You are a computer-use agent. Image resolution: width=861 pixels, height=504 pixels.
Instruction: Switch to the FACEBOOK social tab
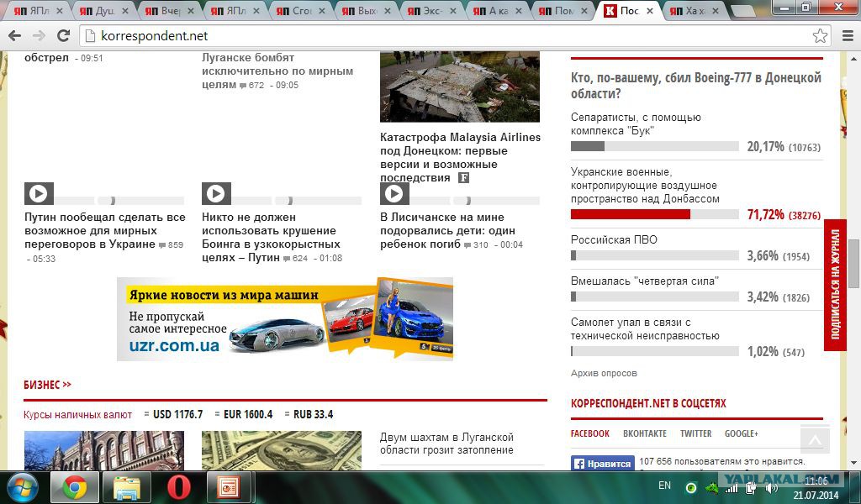[x=589, y=433]
